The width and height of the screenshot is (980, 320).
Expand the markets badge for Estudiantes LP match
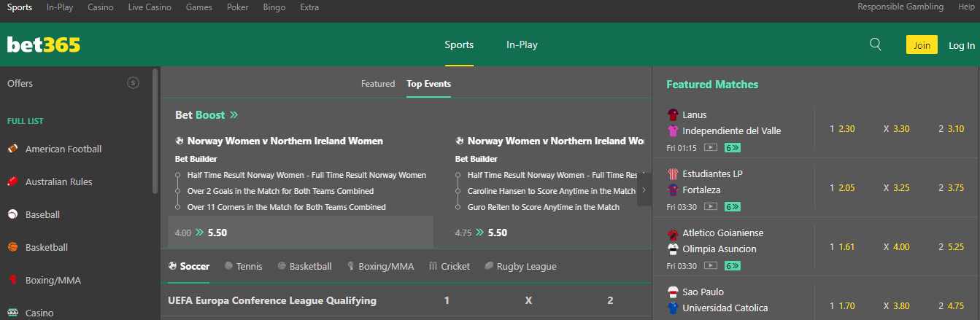coord(732,206)
